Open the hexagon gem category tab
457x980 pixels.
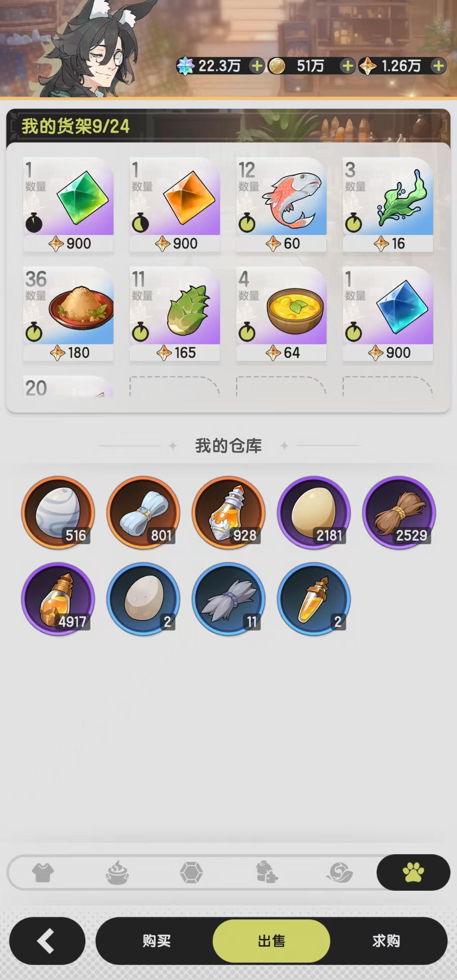[x=191, y=872]
